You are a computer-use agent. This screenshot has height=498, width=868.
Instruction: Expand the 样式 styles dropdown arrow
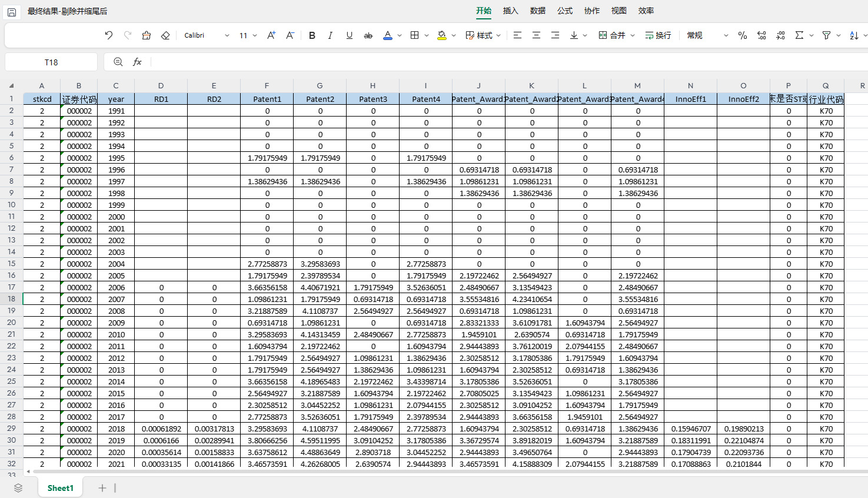[x=498, y=35]
